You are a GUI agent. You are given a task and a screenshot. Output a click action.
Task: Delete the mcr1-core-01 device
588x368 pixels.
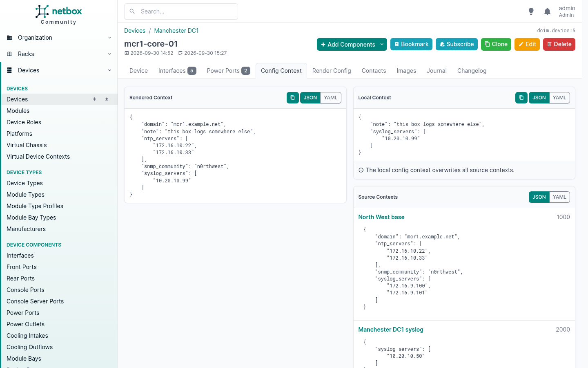(x=559, y=44)
